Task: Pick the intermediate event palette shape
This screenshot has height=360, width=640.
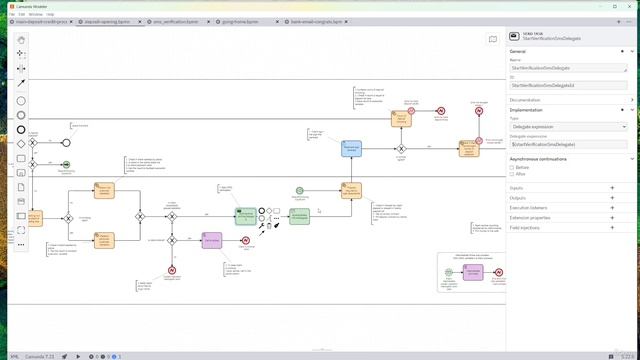Action: 21,115
